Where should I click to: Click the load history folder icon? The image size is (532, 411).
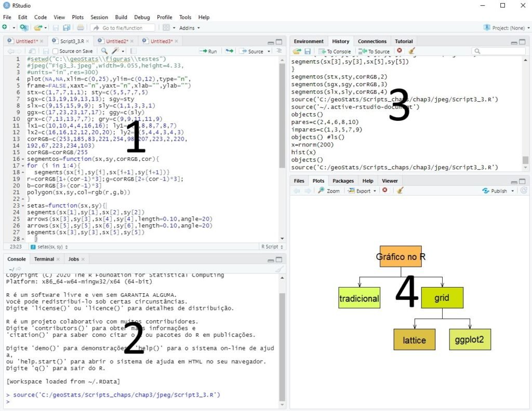pyautogui.click(x=297, y=51)
